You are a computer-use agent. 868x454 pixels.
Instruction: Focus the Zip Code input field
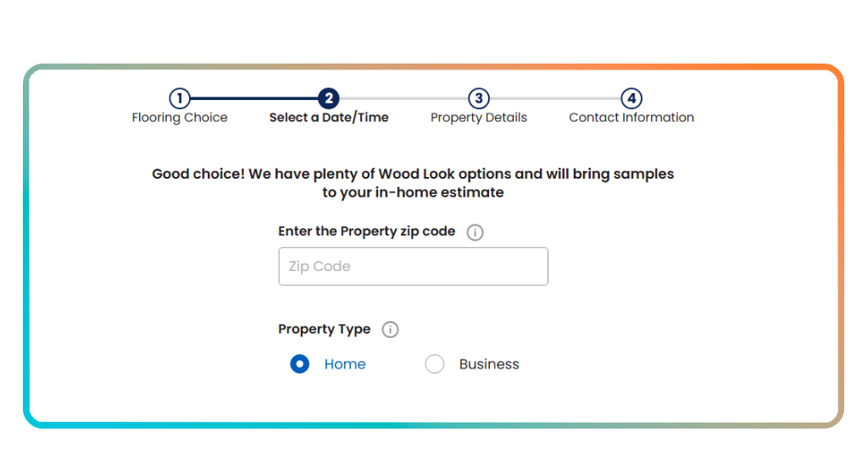pos(413,267)
